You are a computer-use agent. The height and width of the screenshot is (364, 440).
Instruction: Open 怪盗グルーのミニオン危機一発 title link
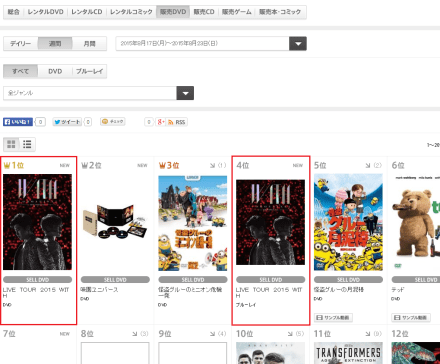(190, 293)
